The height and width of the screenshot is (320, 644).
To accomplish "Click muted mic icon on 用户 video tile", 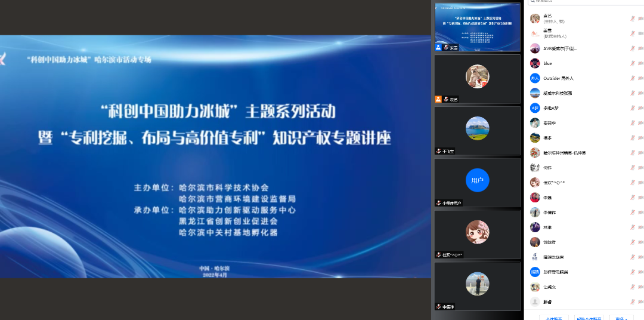I will [439, 203].
